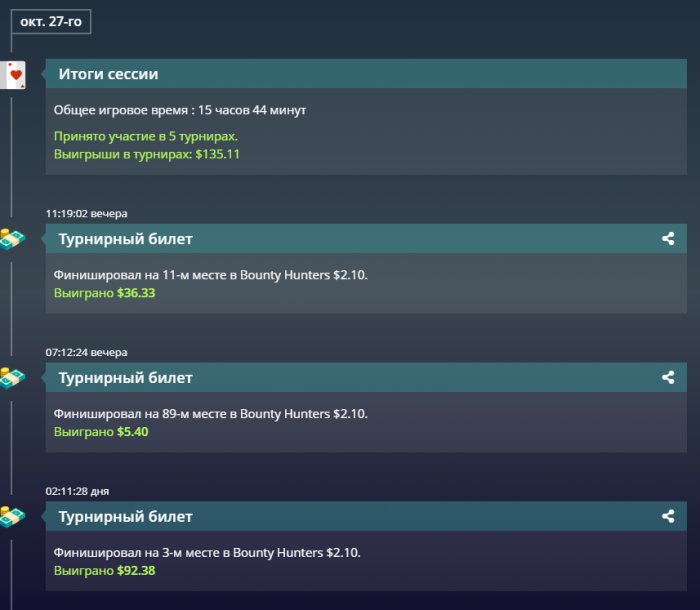Image resolution: width=700 pixels, height=610 pixels.
Task: Click the 11:19:02 вечера timestamp
Action: pyautogui.click(x=86, y=213)
